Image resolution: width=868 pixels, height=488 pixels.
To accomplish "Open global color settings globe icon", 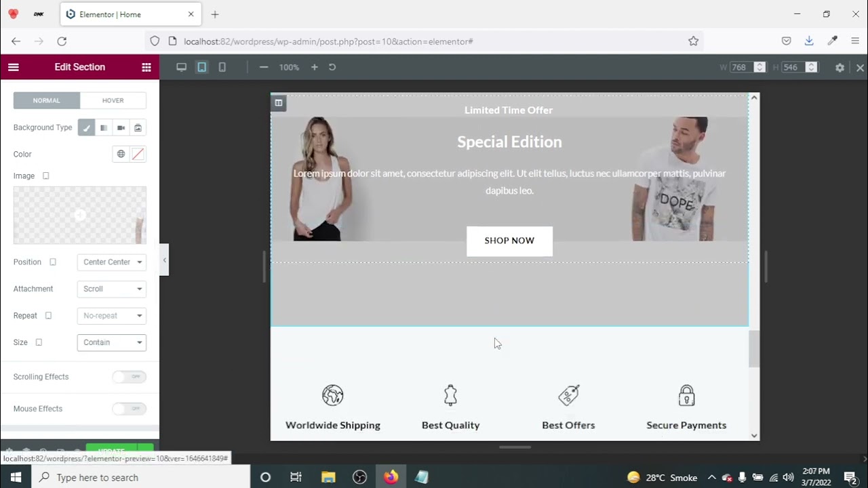I will [121, 154].
